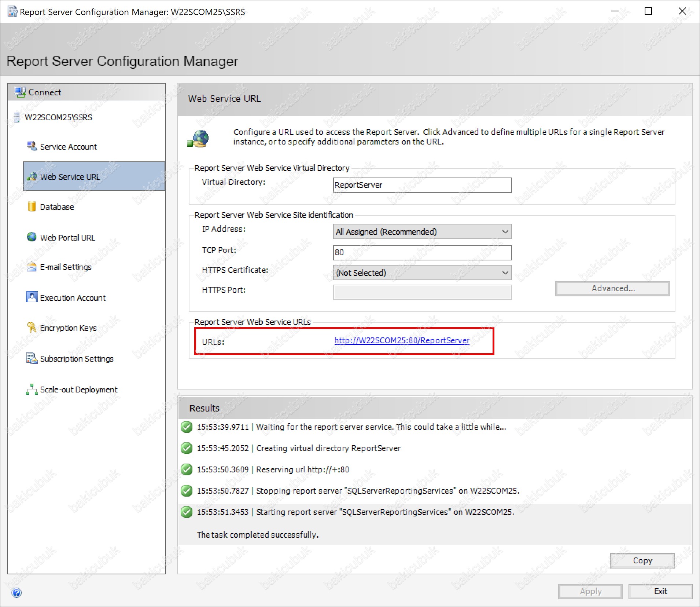Click the disabled HTTPS Port field

pos(422,292)
